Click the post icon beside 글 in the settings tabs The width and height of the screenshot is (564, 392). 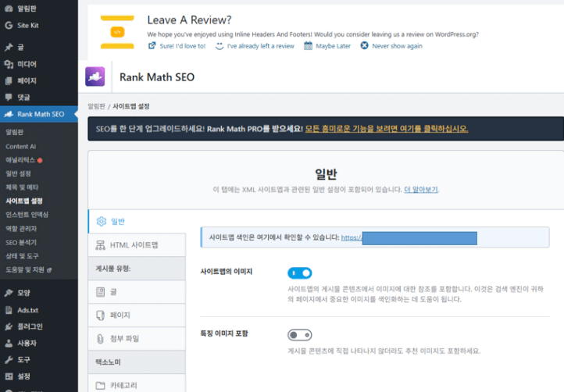[x=100, y=292]
